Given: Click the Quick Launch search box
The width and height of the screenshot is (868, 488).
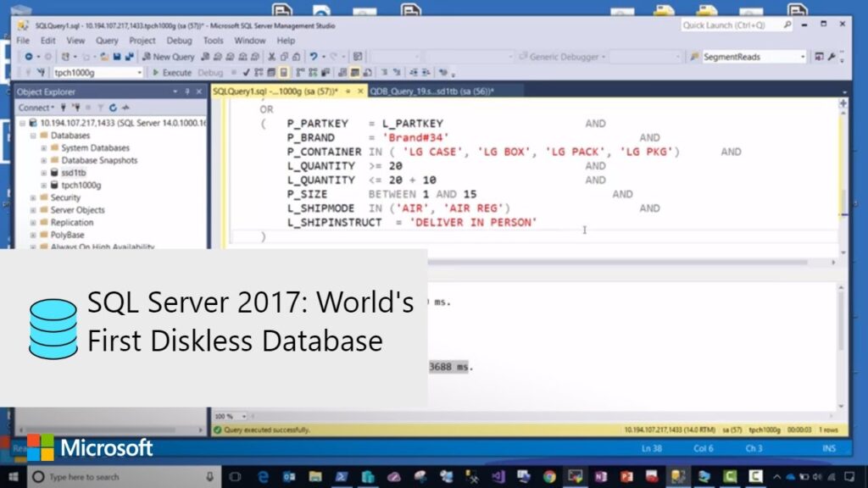Looking at the screenshot, I should pyautogui.click(x=730, y=25).
